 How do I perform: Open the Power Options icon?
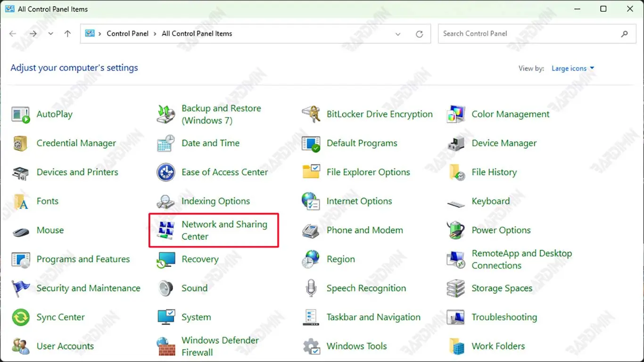point(456,230)
